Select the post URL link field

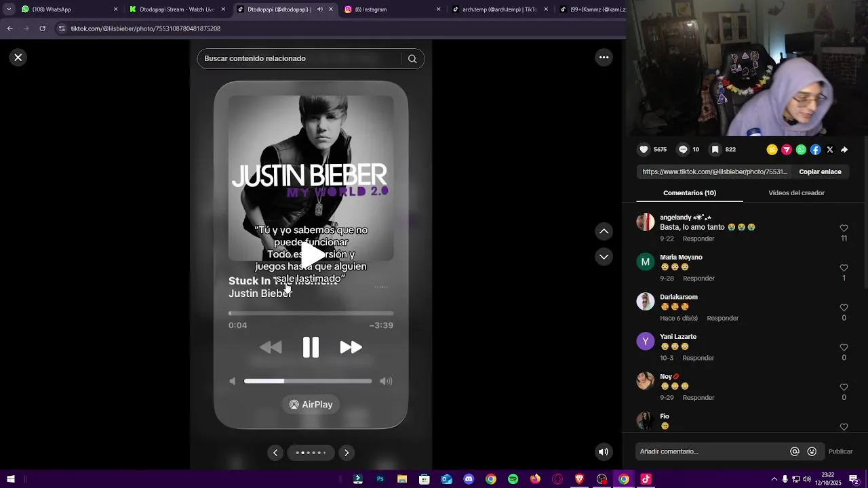[715, 172]
